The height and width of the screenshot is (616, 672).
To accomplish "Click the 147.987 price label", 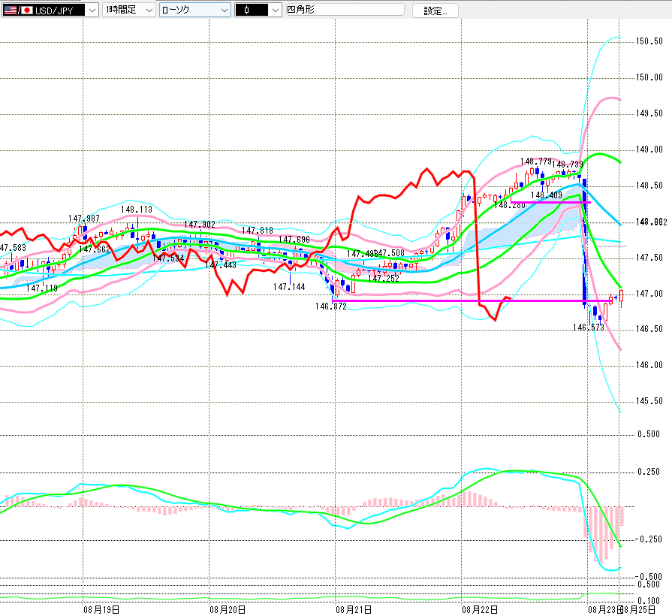I will pos(84,219).
